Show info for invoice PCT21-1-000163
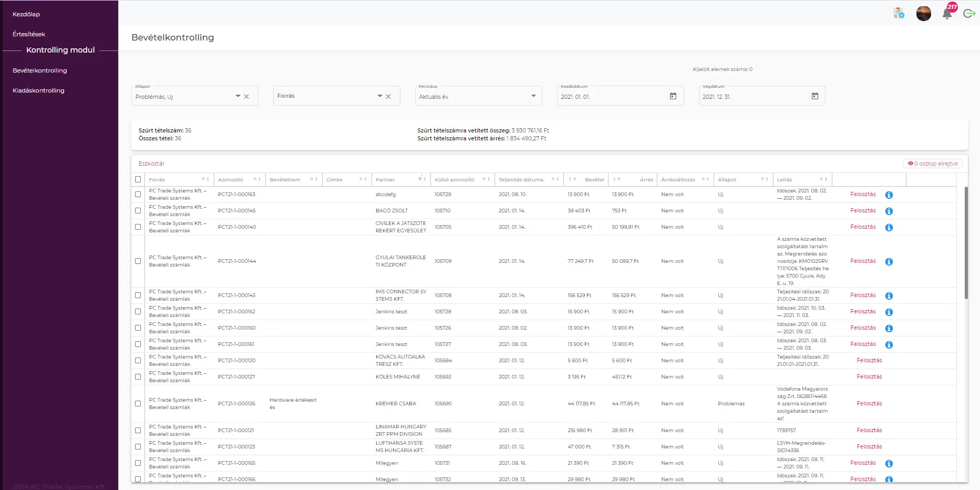The image size is (980, 490). (889, 195)
